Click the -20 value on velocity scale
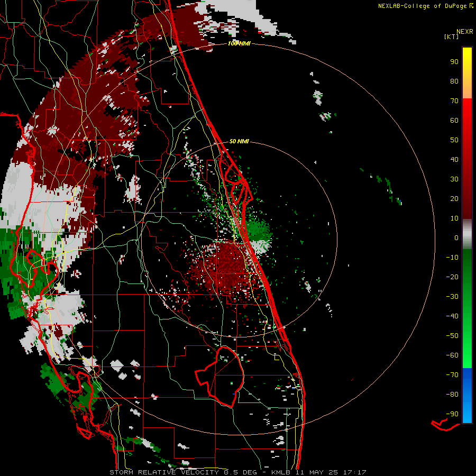The width and height of the screenshot is (476, 476). 452,277
